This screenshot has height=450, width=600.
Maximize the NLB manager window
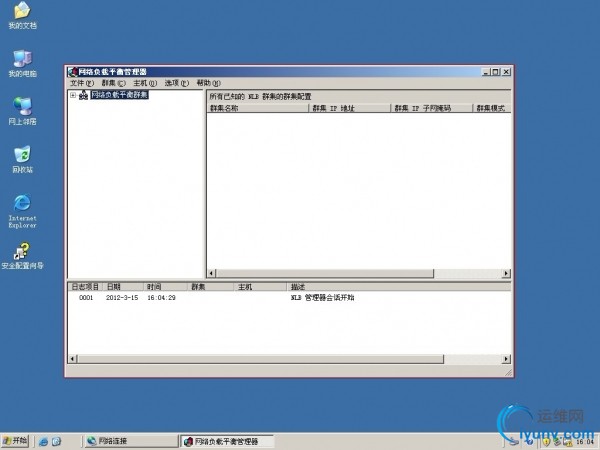tap(496, 72)
